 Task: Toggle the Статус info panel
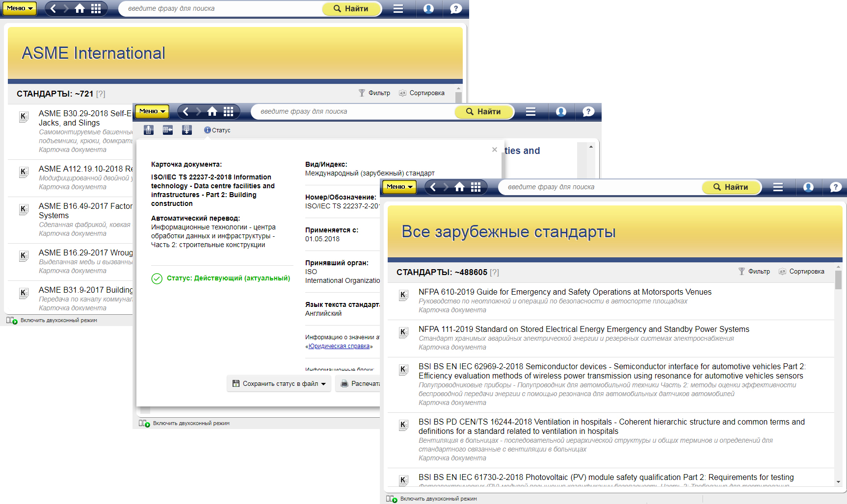click(x=217, y=130)
